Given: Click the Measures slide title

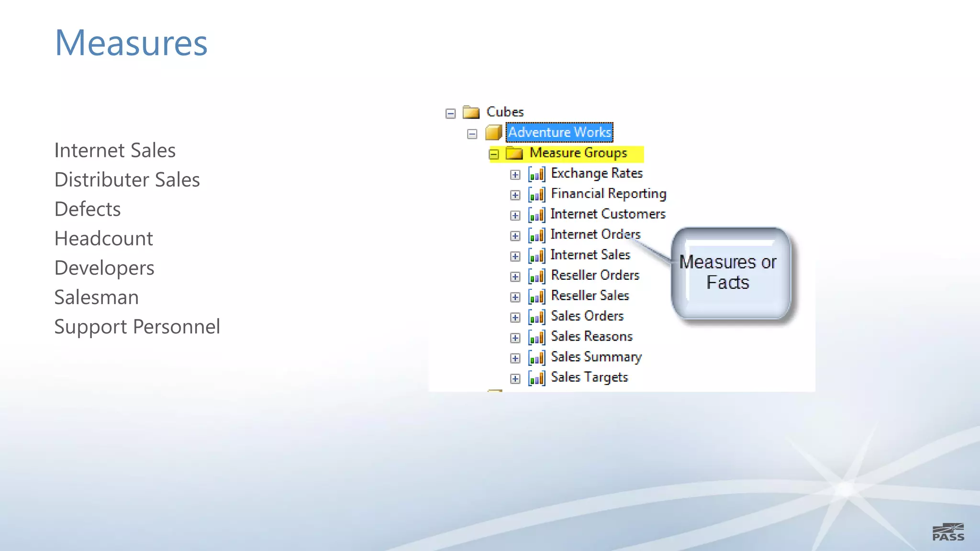Looking at the screenshot, I should 131,43.
